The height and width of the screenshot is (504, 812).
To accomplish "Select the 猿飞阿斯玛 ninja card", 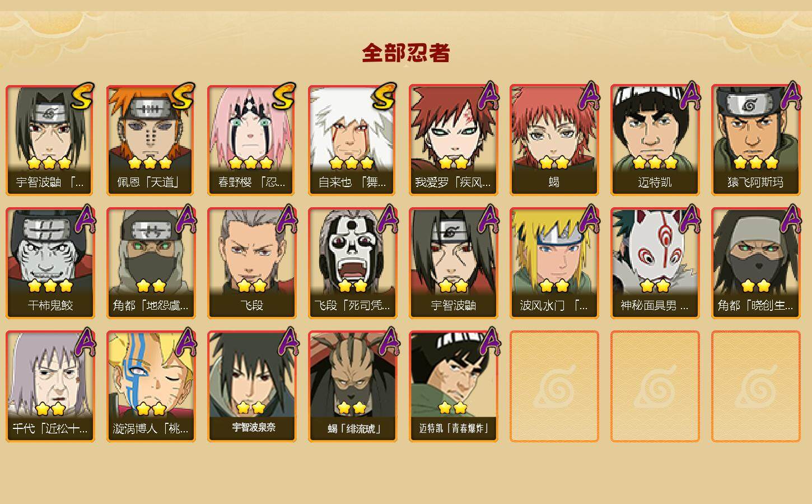I will coord(755,140).
